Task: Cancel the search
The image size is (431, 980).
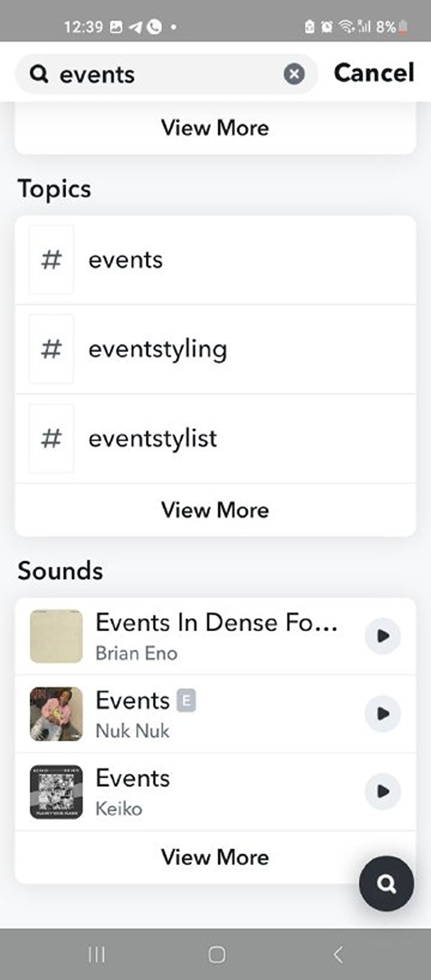Action: click(374, 73)
